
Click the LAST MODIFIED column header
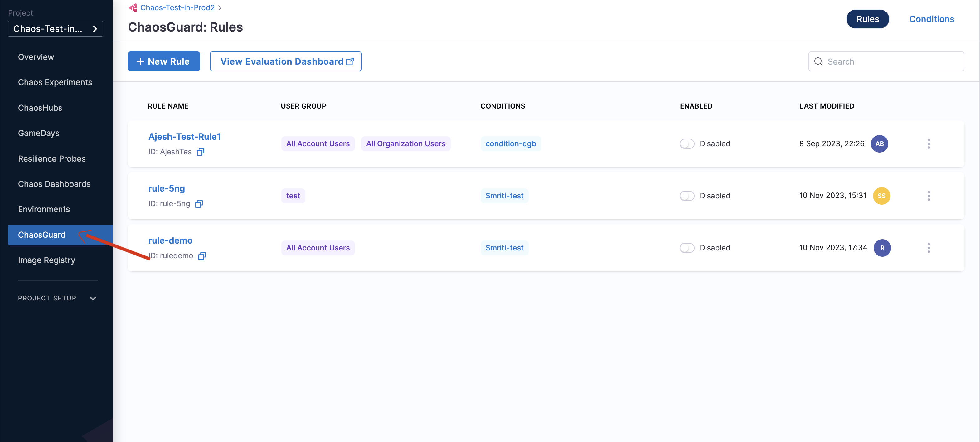(x=827, y=106)
